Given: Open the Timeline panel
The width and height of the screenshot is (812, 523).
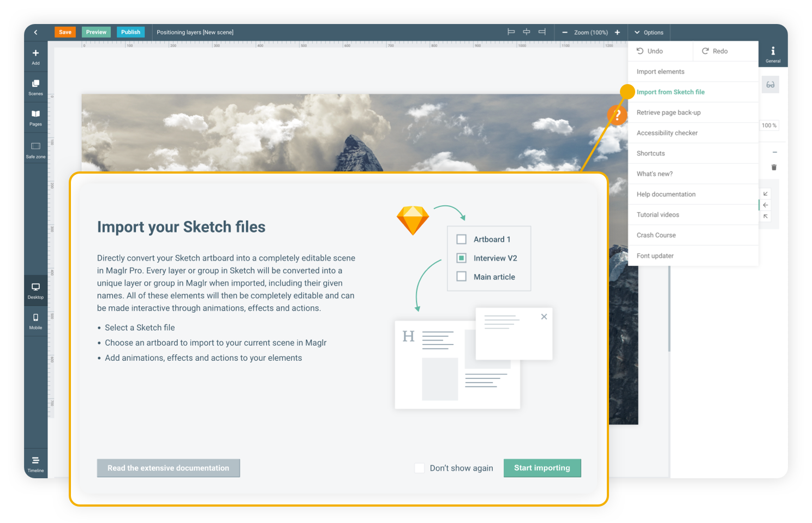Looking at the screenshot, I should tap(35, 463).
